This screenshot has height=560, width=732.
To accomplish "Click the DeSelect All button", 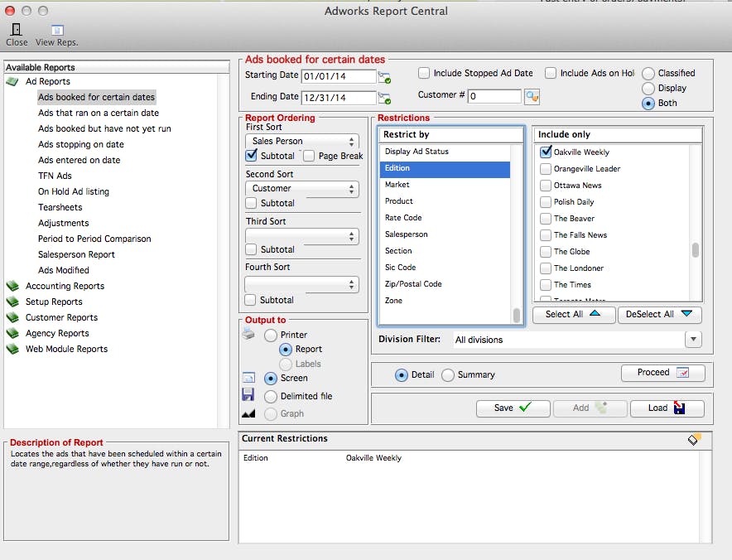I will pyautogui.click(x=659, y=315).
